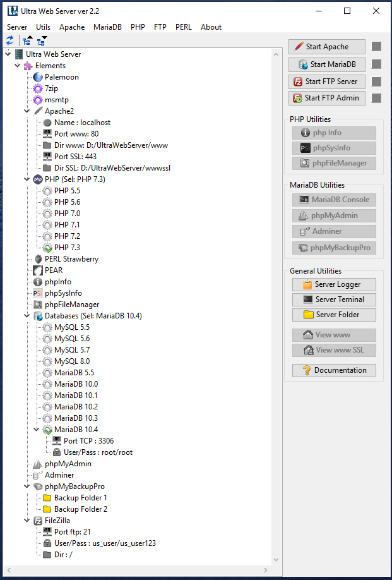Click the FTP Server status indicator square
Viewport: 392px width, 580px height.
click(x=376, y=82)
